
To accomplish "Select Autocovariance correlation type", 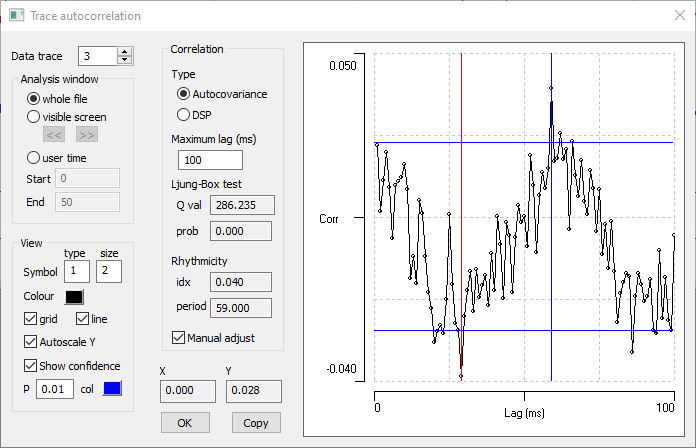I will click(x=183, y=94).
